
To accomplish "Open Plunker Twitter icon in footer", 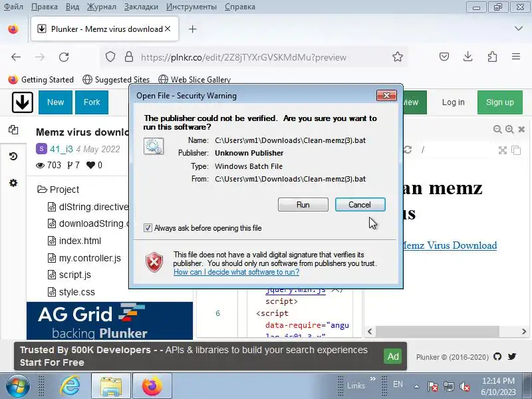I will tap(512, 356).
